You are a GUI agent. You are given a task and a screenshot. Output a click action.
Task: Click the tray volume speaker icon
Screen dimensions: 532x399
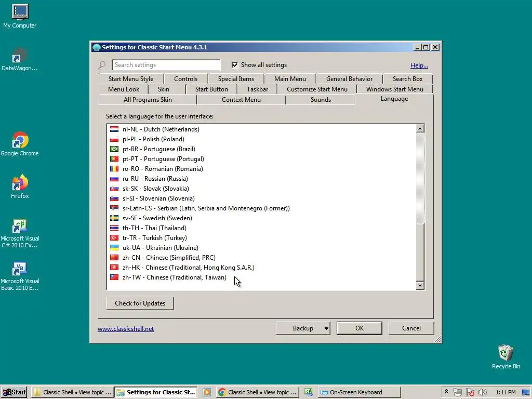(482, 392)
